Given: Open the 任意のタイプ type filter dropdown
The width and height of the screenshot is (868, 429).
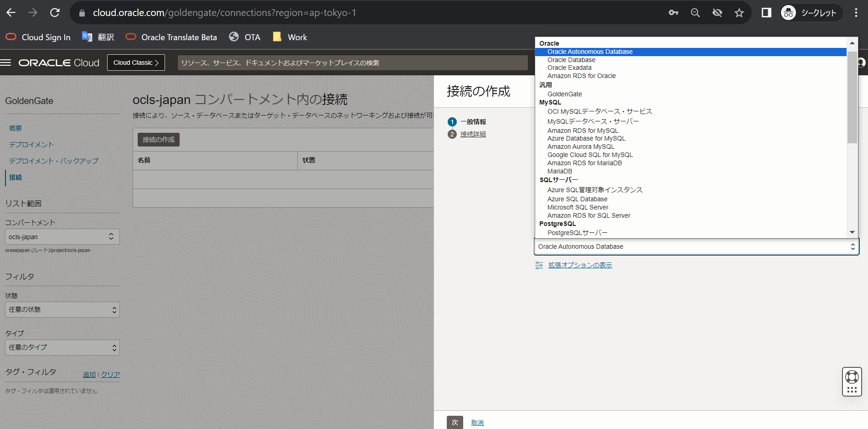Looking at the screenshot, I should [x=62, y=347].
